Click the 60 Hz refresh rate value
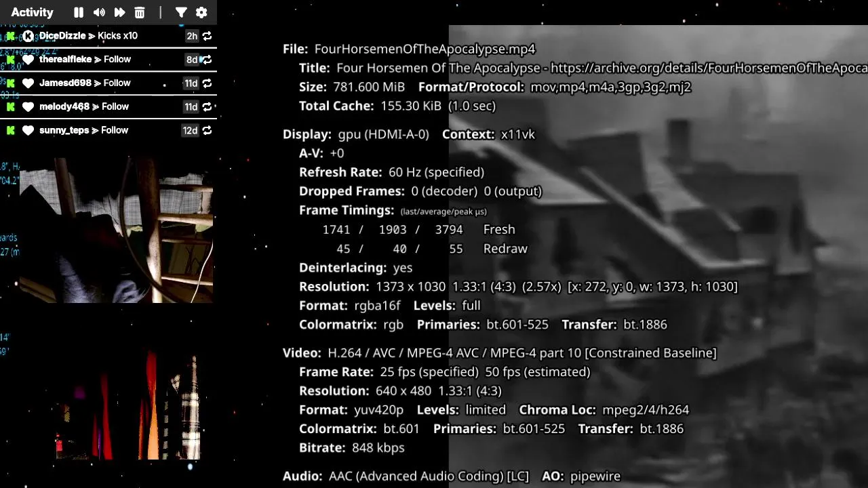Screen dimensions: 868x488 point(437,172)
